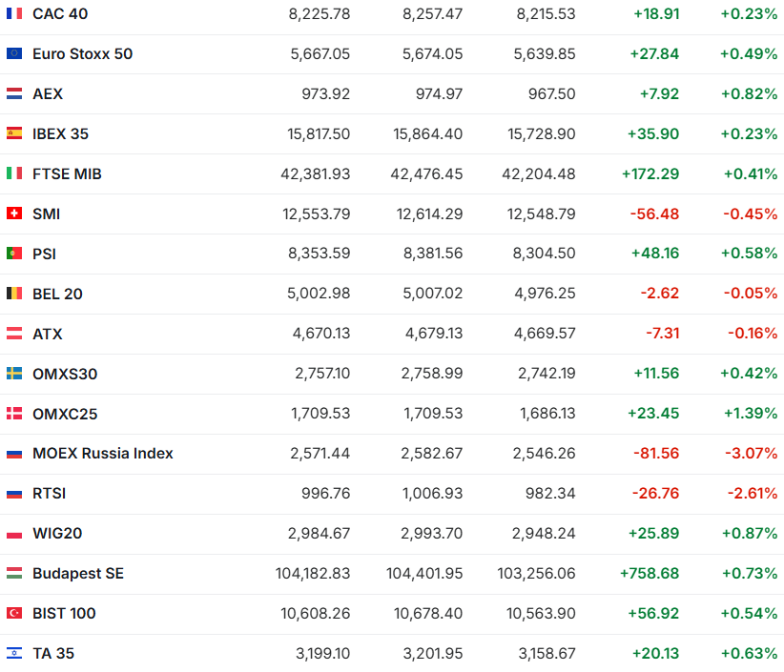Image resolution: width=784 pixels, height=672 pixels.
Task: Click the Portugal flag icon beside PSI
Action: (14, 255)
